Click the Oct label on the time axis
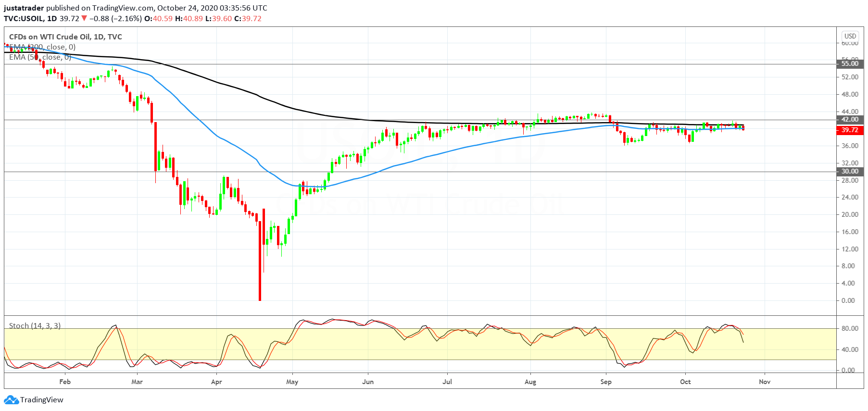This screenshot has width=868, height=411. [685, 382]
